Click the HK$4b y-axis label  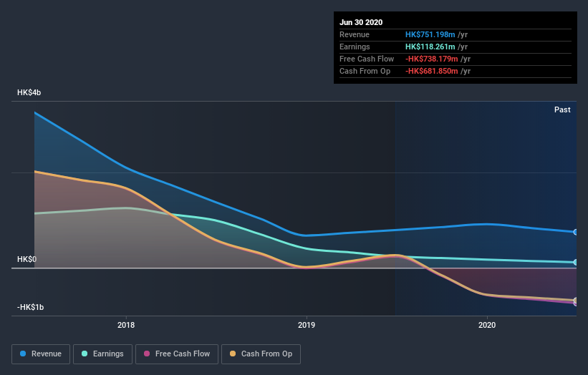[29, 92]
